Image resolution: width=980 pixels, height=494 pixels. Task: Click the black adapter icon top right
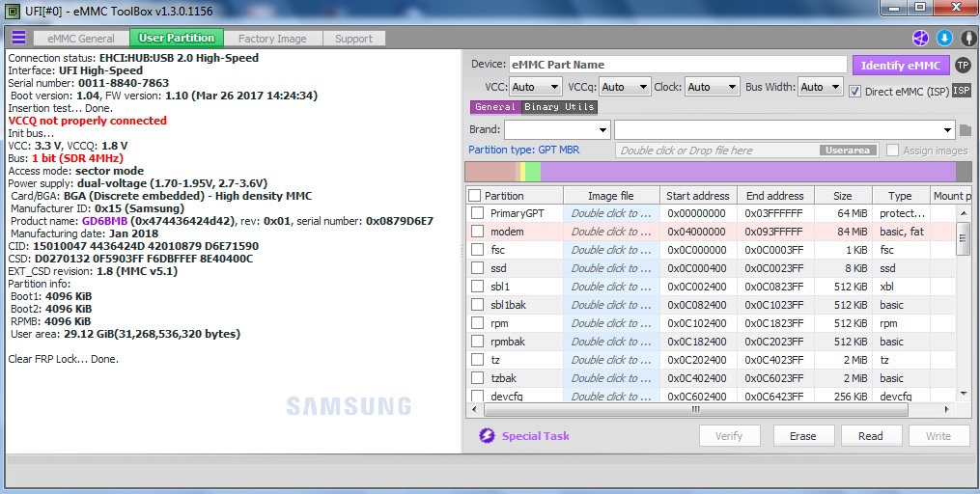coord(968,38)
